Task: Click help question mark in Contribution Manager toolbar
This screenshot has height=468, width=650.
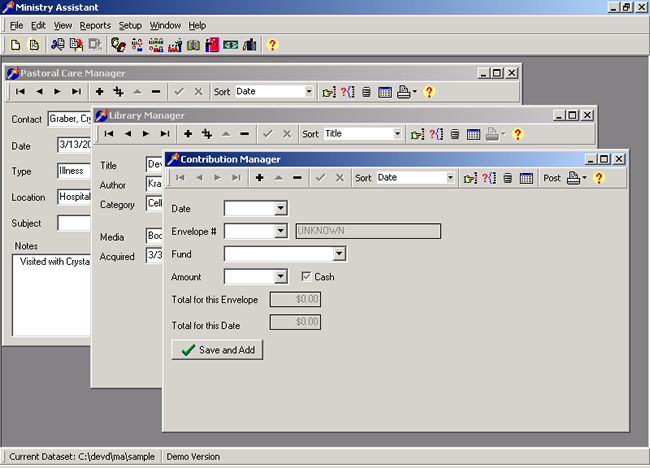Action: click(599, 178)
